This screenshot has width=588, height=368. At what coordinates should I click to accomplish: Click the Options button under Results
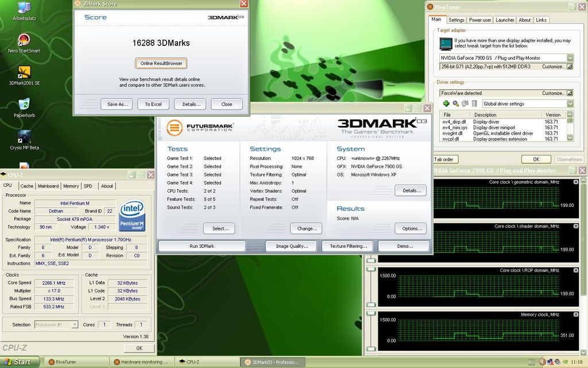tap(412, 228)
